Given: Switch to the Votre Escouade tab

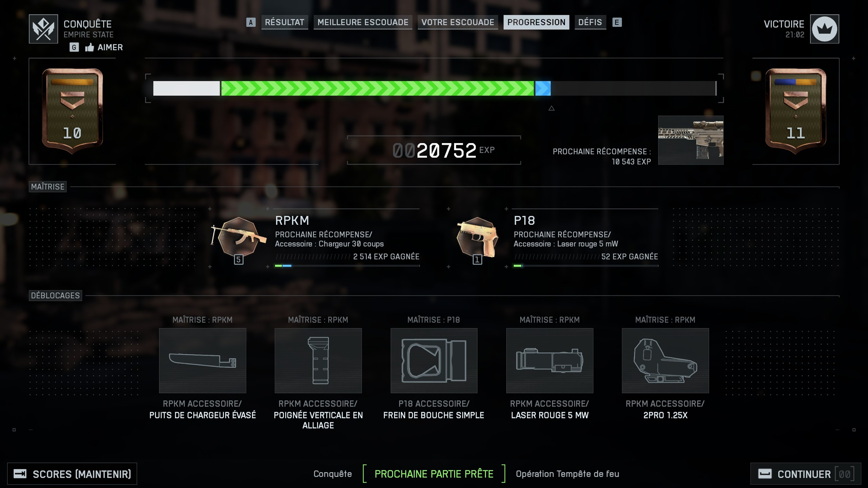Looking at the screenshot, I should (x=458, y=22).
